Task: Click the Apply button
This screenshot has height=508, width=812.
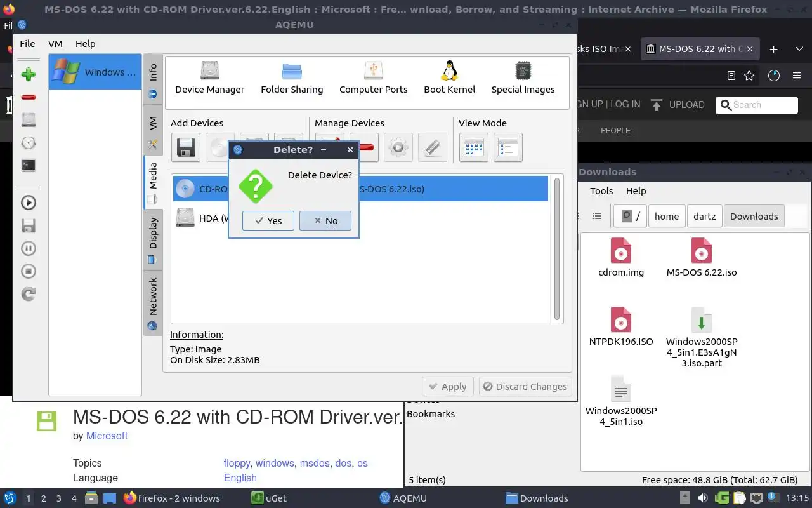Action: coord(447,386)
